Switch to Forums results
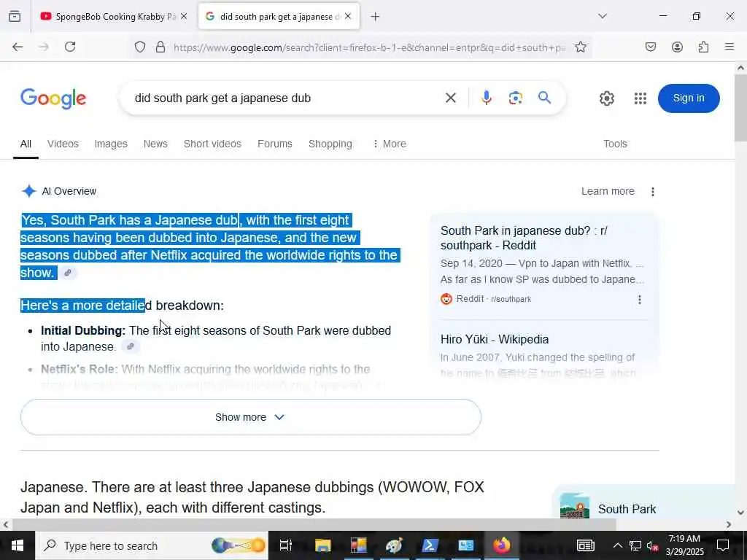Image resolution: width=747 pixels, height=560 pixels. (x=275, y=144)
